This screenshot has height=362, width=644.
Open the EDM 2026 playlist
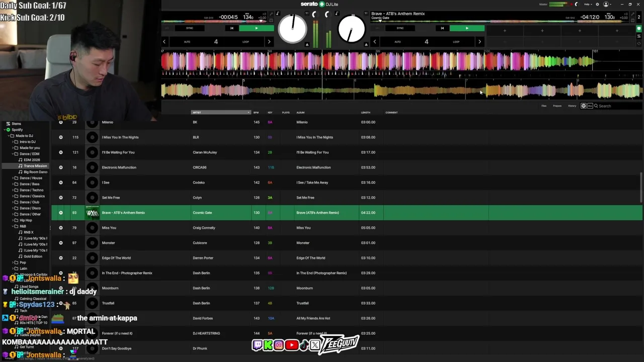[32, 160]
